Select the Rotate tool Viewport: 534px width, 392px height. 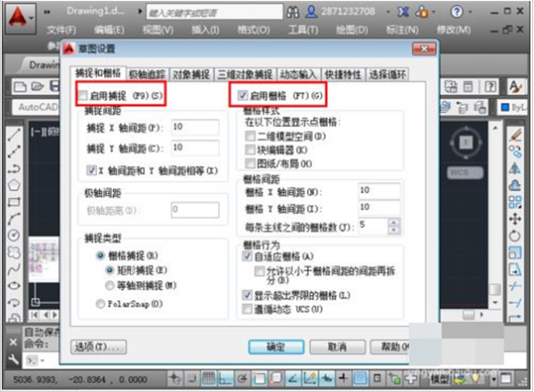click(x=515, y=236)
